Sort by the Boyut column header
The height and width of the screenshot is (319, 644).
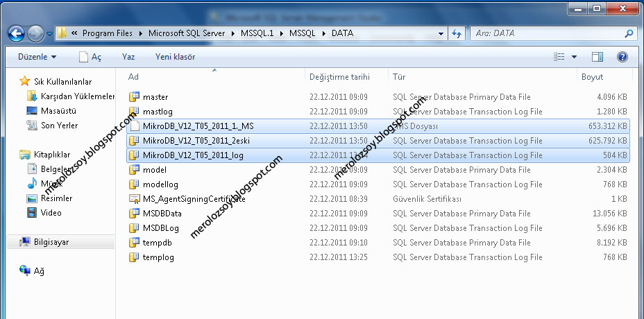(592, 77)
